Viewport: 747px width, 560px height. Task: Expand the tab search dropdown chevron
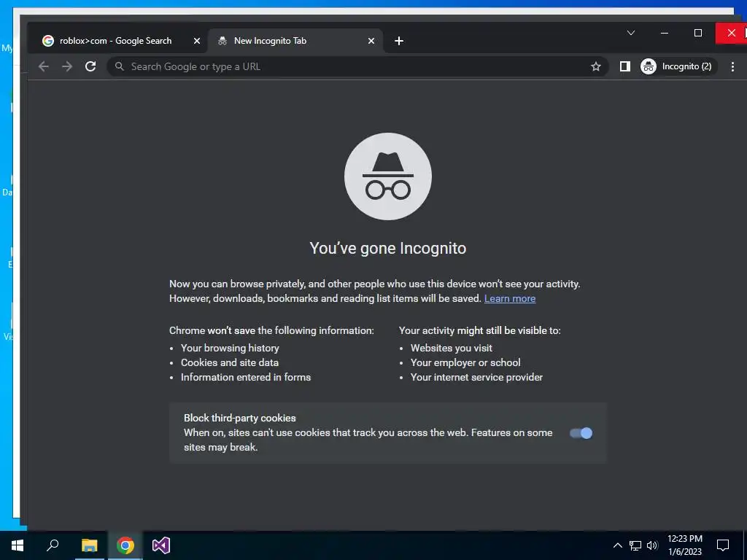click(x=631, y=33)
